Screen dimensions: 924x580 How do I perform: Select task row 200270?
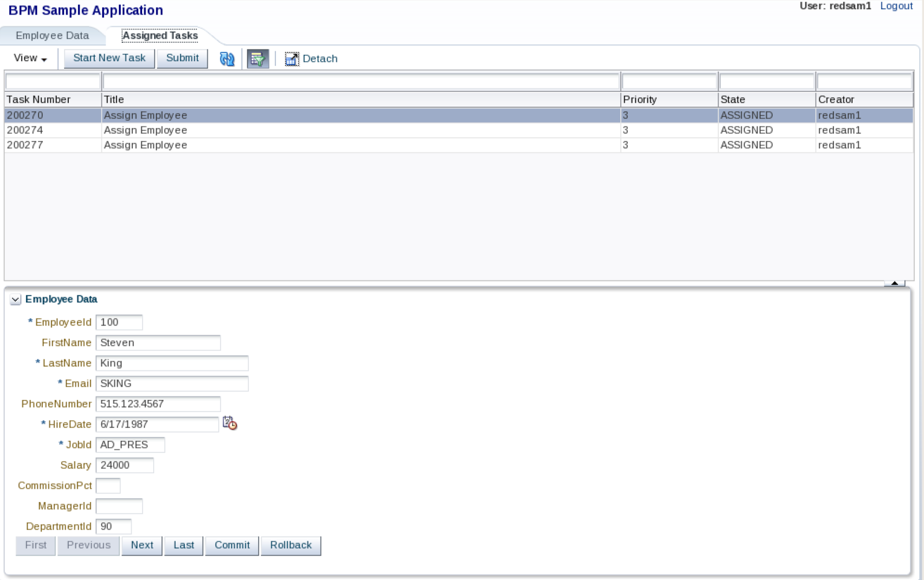[459, 115]
